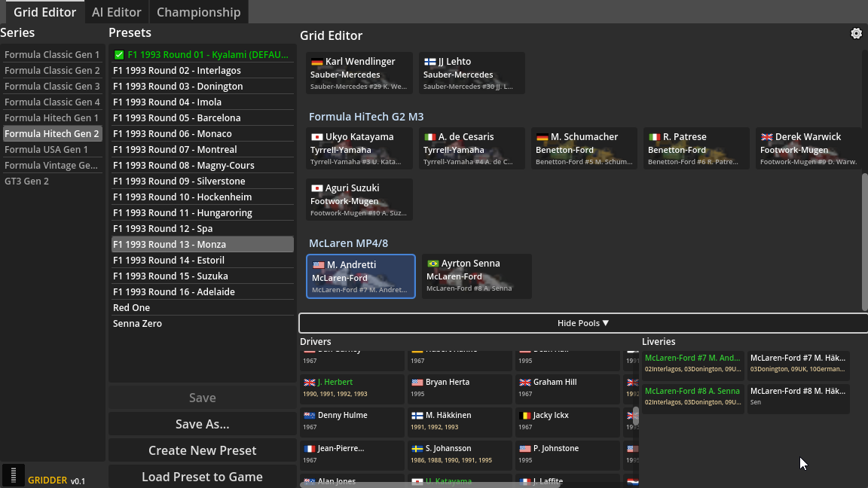Select the Formula Vintage Ge... series
Viewport: 868px width, 488px height.
click(x=52, y=166)
